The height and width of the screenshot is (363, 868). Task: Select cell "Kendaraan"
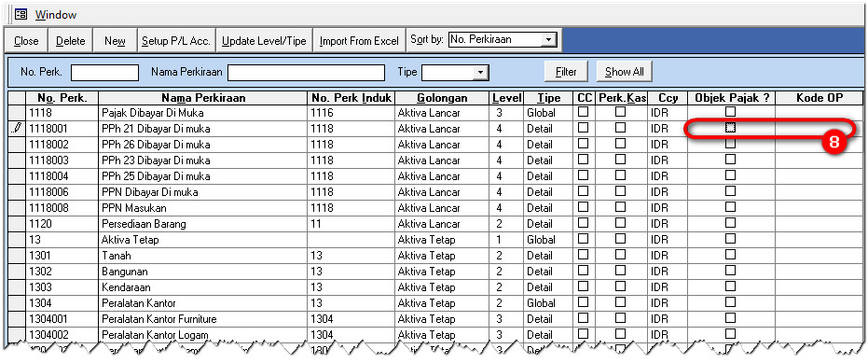pyautogui.click(x=203, y=287)
